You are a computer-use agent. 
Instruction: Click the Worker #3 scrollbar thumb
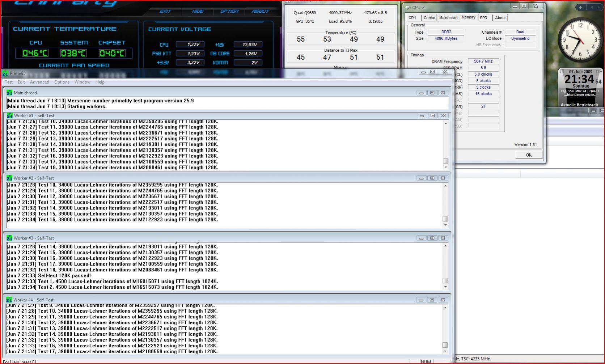445,281
